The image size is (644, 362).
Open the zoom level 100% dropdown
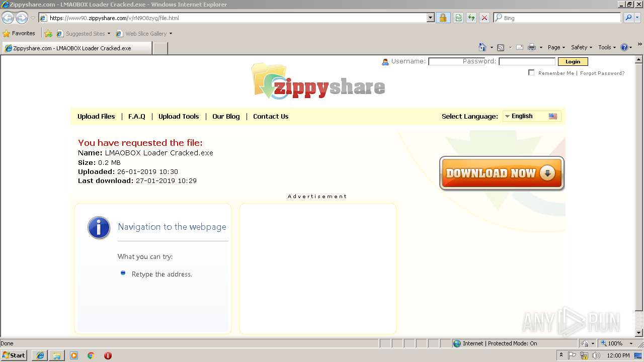pyautogui.click(x=631, y=343)
